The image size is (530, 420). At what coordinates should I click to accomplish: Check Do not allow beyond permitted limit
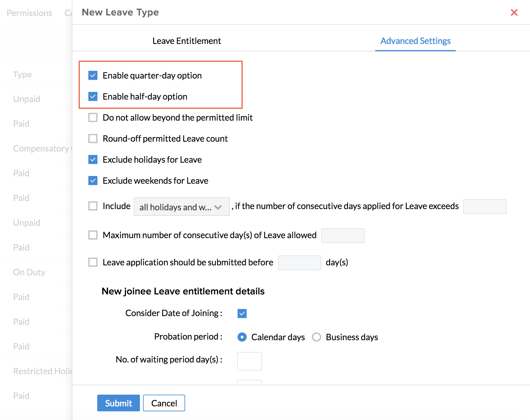93,118
